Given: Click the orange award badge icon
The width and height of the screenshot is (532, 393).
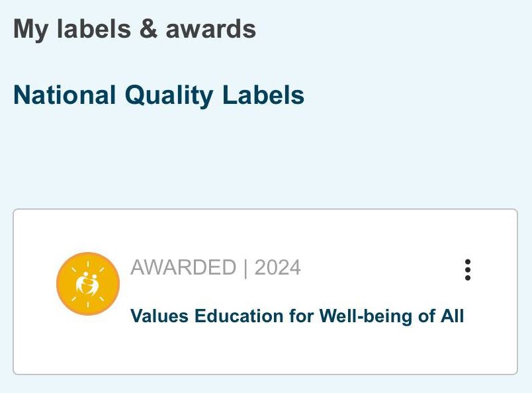Looking at the screenshot, I should coord(88,284).
